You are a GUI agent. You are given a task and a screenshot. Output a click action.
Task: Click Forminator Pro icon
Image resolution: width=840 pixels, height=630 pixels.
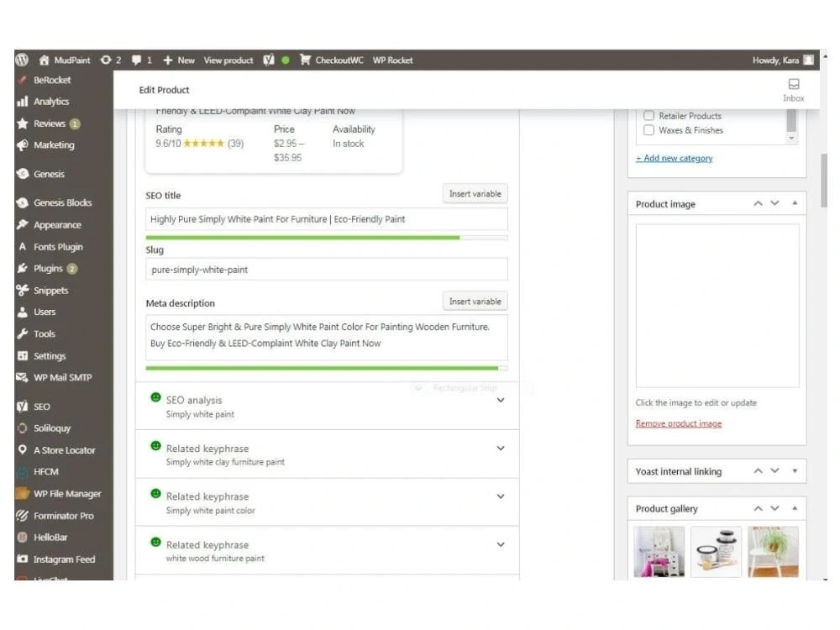pos(22,516)
